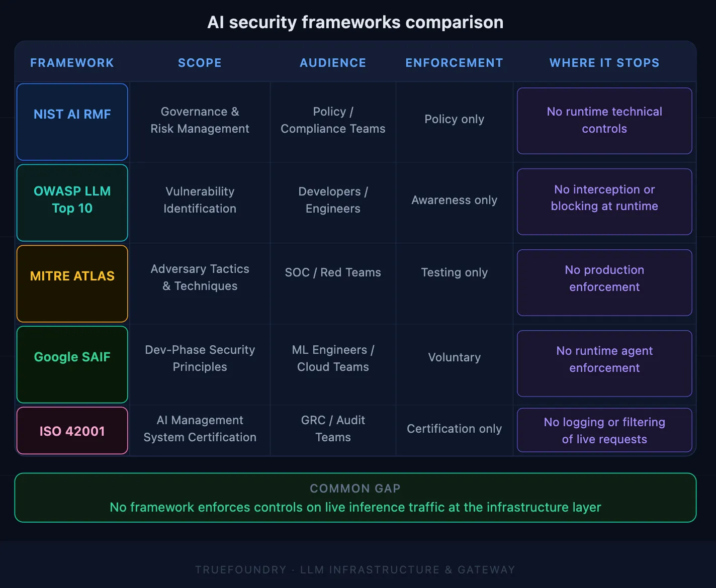Click the TrueFoundry footer text
Screen dimensions: 716x588
(355, 569)
